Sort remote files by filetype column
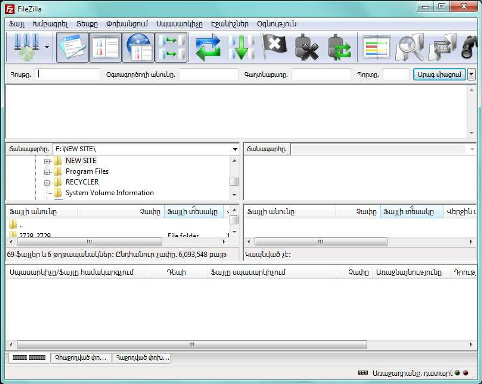The image size is (482, 384). click(x=412, y=212)
